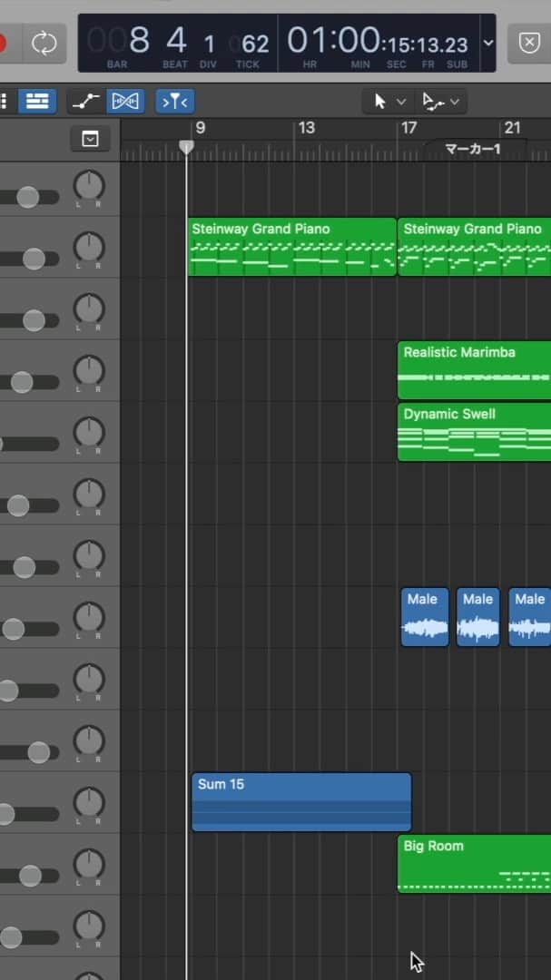Select the マーカー1 marker in the ruler
The width and height of the screenshot is (551, 980).
pos(473,150)
